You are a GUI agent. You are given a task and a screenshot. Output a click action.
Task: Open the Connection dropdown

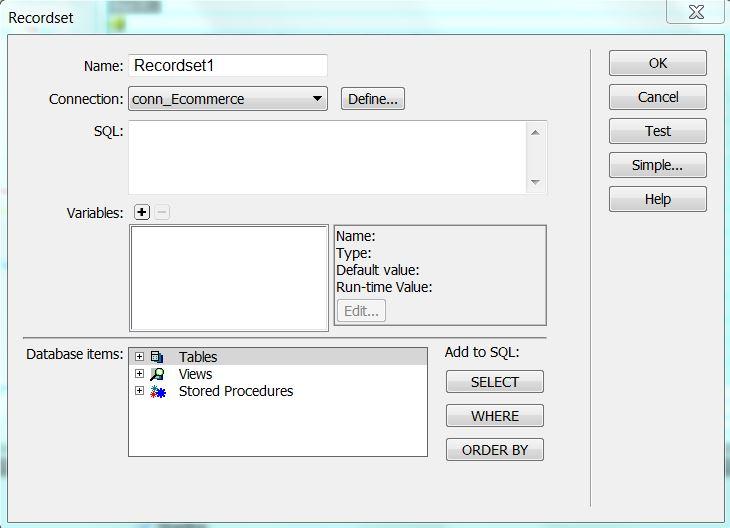[x=228, y=99]
